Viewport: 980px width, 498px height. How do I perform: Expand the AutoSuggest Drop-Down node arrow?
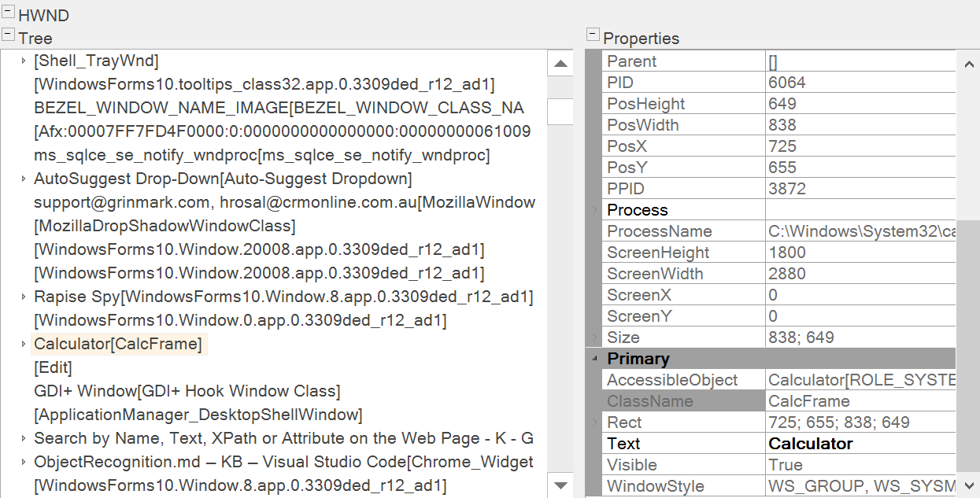[23, 179]
